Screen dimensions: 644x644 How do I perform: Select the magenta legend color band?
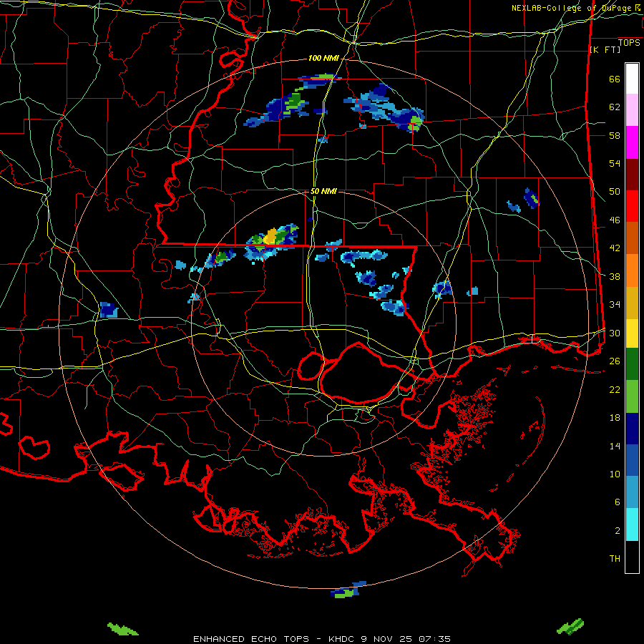point(632,142)
